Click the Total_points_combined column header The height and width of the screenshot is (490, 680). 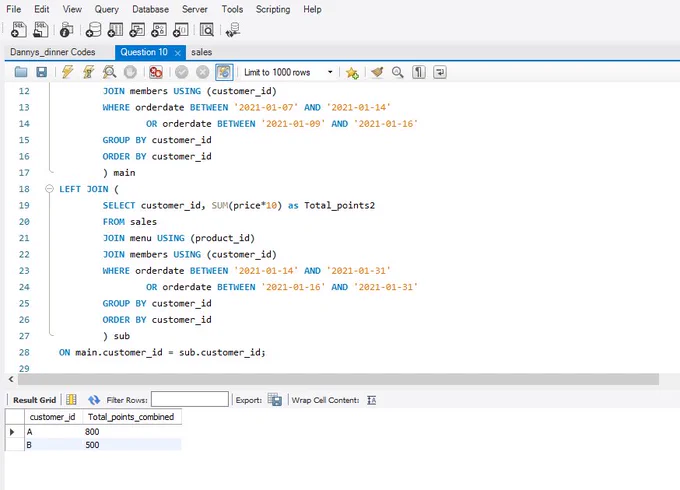[131, 417]
